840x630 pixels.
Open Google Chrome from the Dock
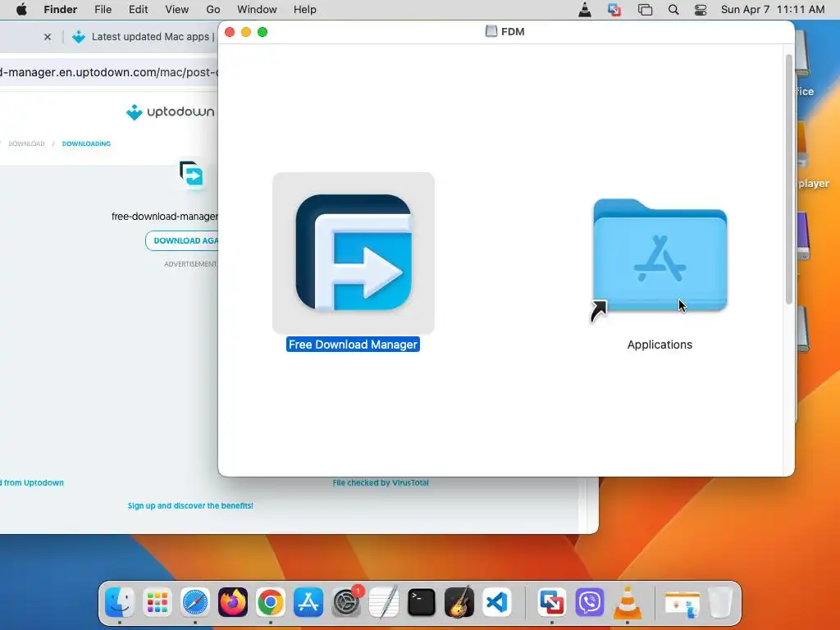coord(270,602)
